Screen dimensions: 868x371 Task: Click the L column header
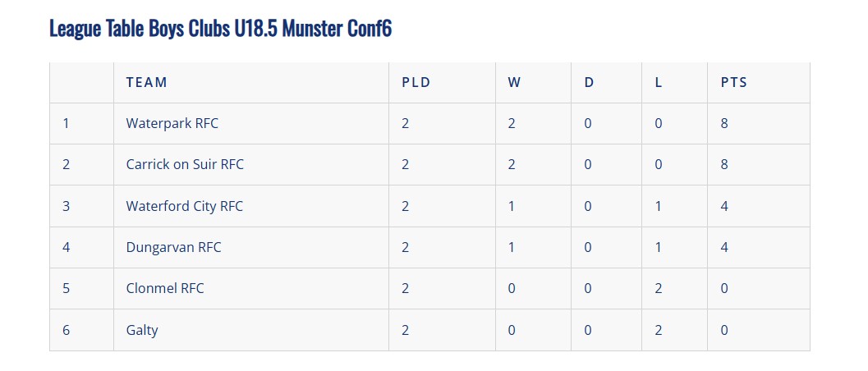(659, 82)
